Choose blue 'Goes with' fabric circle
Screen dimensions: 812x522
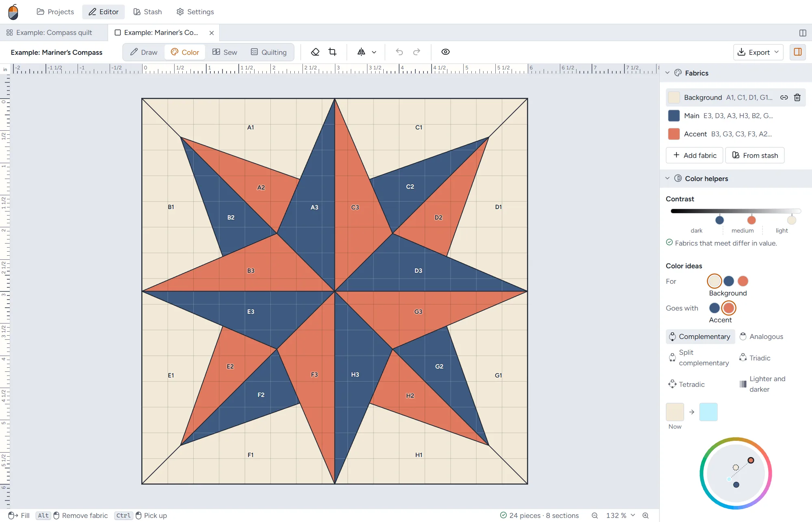714,308
